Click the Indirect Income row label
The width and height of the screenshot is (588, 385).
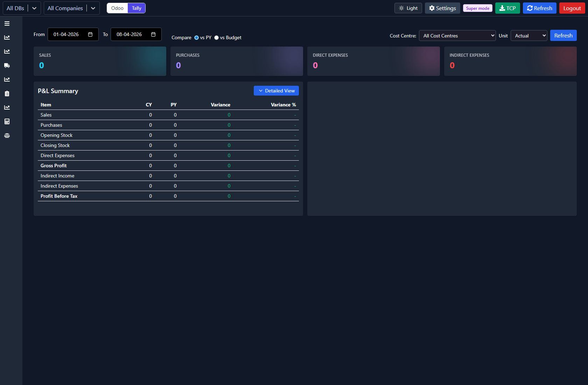click(57, 176)
